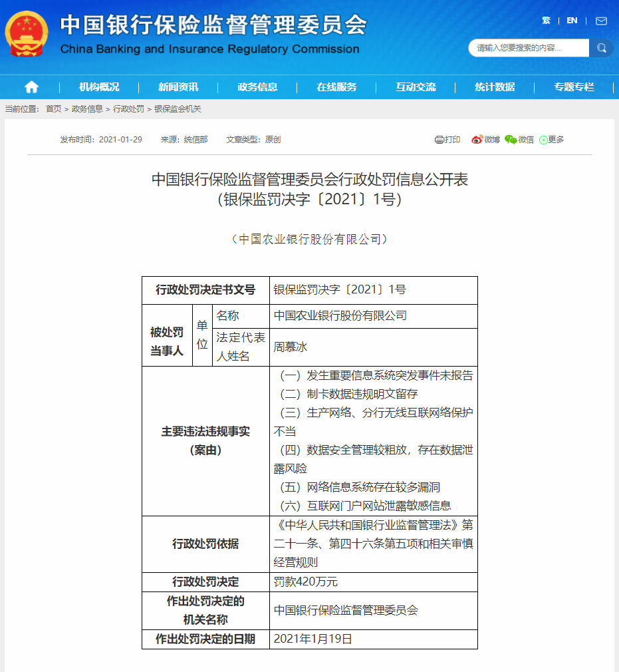Click the 罚款420万元 cell
This screenshot has width=619, height=672.
click(x=374, y=582)
